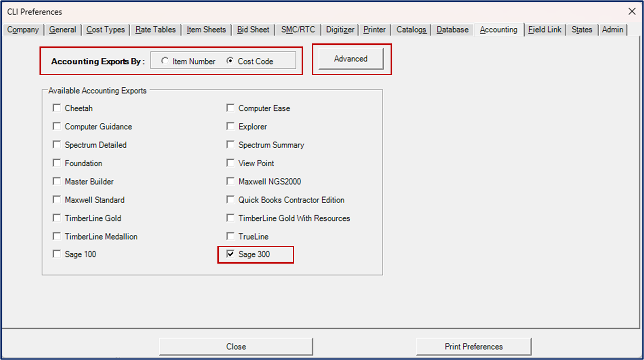Enable the View Point export
The image size is (644, 360).
pyautogui.click(x=230, y=162)
